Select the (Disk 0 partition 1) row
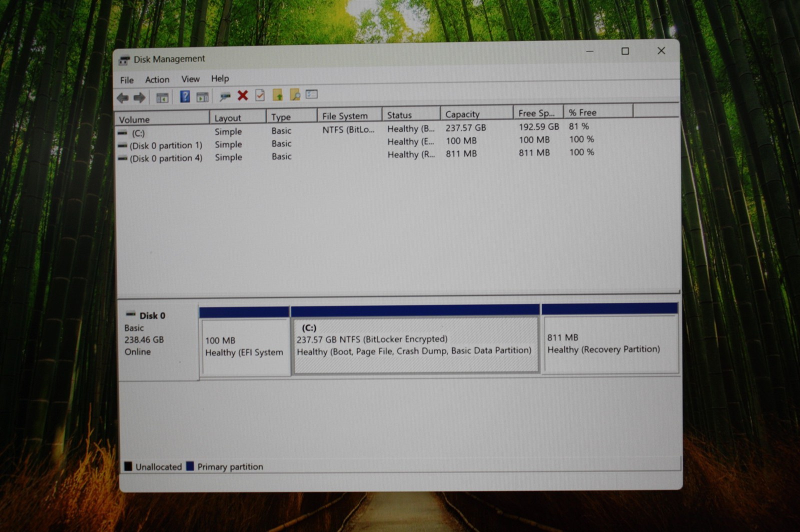 point(355,142)
